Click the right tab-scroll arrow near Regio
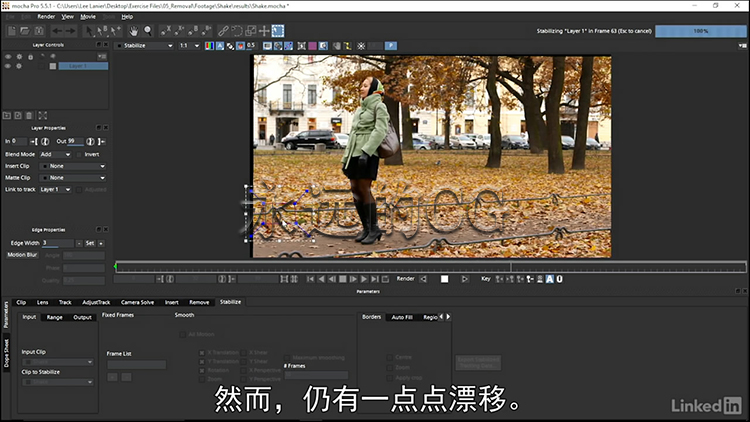Screen dimensions: 750x422 click(448, 317)
